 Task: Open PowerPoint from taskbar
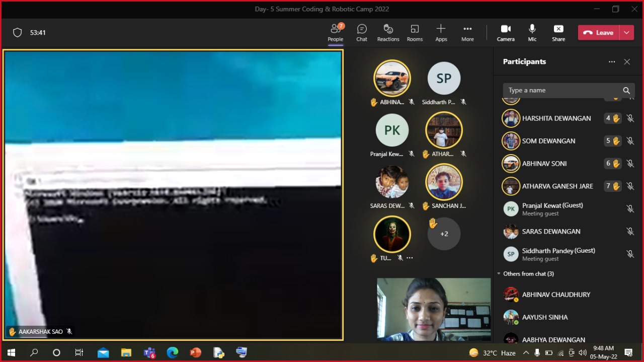pos(196,353)
